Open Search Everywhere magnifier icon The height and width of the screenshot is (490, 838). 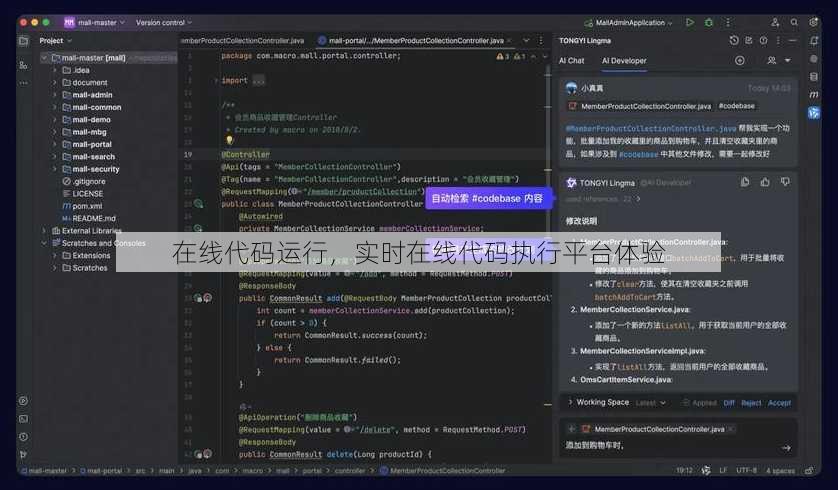click(x=794, y=22)
